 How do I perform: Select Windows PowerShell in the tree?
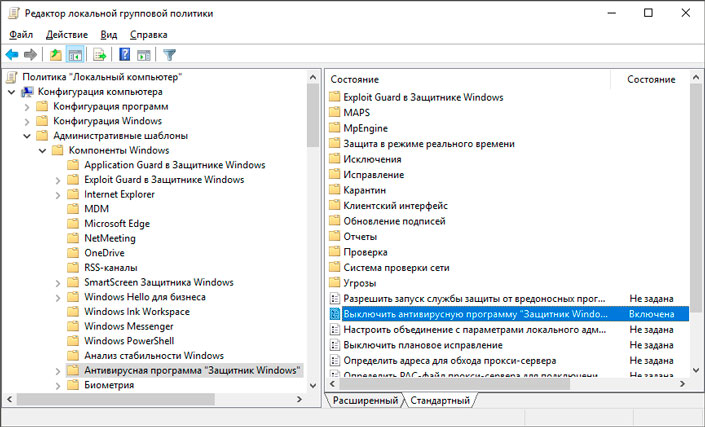click(x=129, y=341)
